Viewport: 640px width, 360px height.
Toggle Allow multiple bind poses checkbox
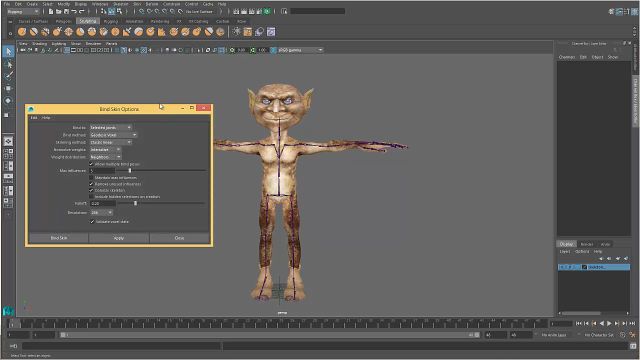coord(91,164)
